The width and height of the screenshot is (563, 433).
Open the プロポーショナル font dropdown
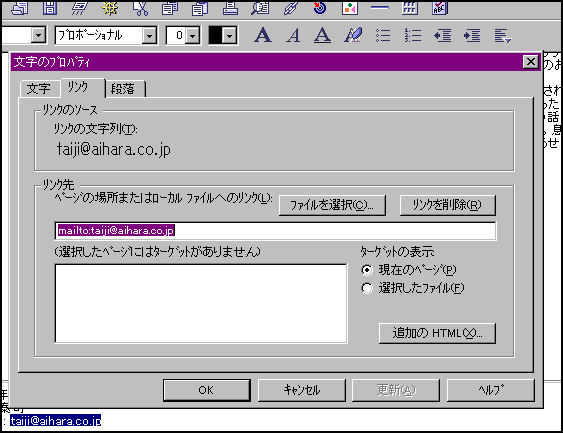pyautogui.click(x=149, y=36)
